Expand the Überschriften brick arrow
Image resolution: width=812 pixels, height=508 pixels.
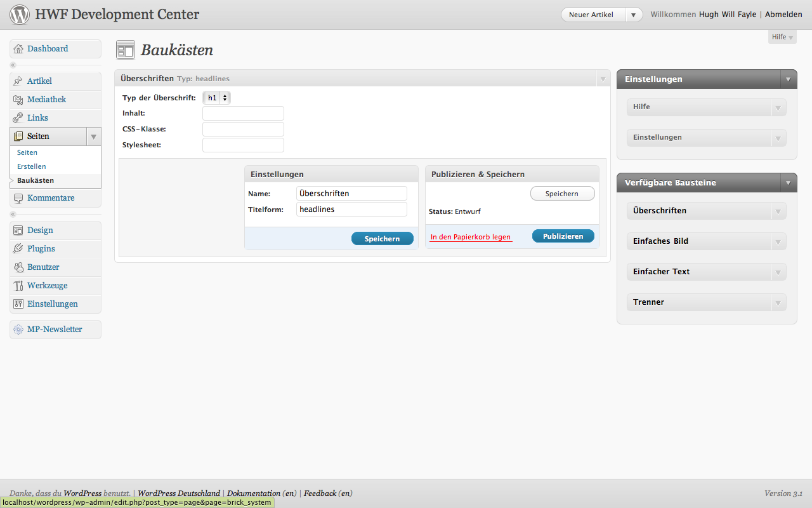[778, 211]
